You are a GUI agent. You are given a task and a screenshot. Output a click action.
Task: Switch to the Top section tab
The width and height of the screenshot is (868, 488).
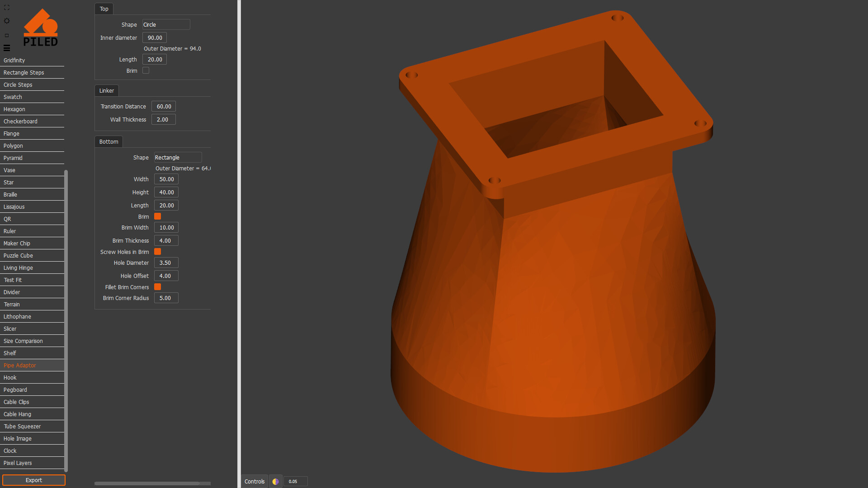[104, 9]
